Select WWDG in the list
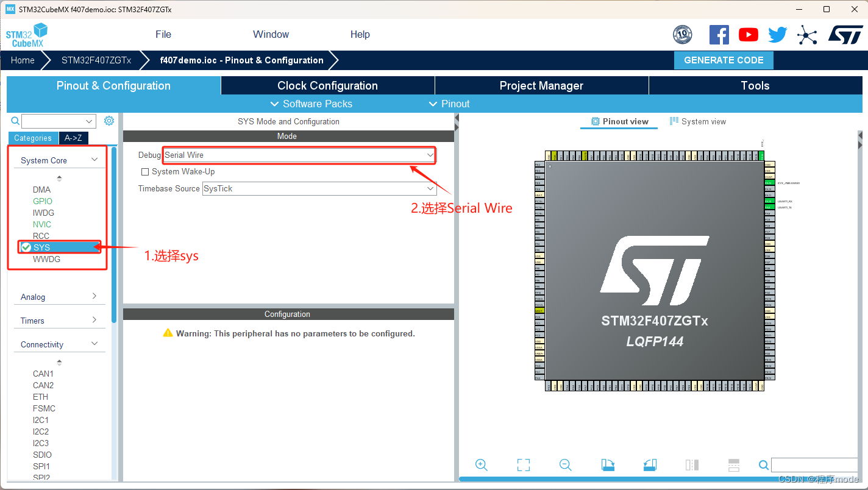868x490 pixels. (46, 259)
